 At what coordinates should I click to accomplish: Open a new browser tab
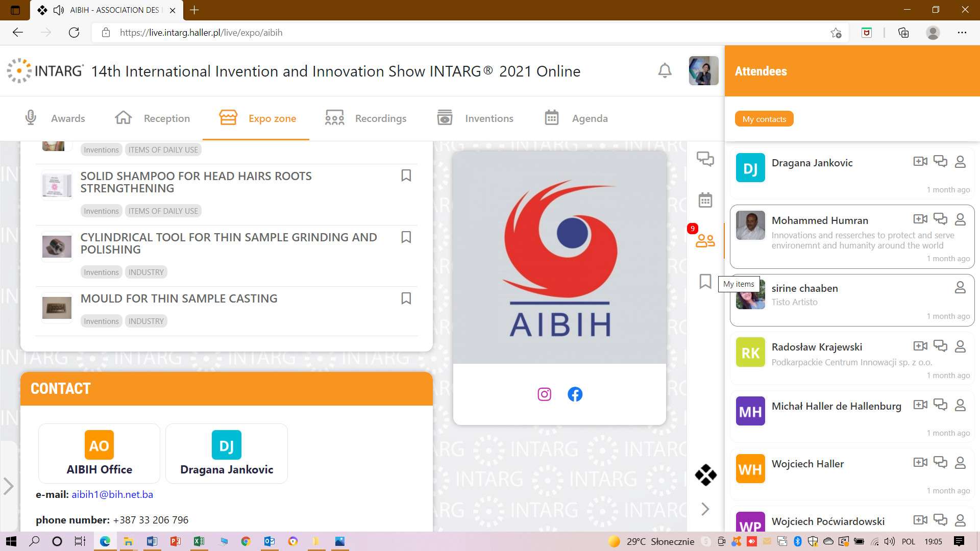click(x=194, y=10)
